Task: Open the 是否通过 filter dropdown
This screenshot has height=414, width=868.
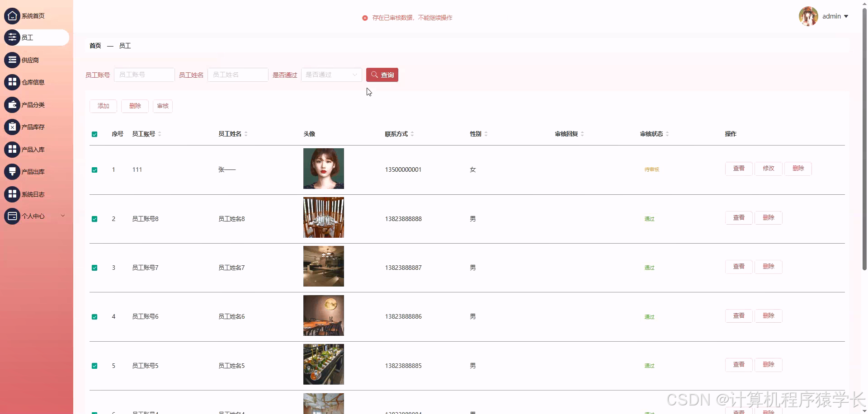Action: 331,75
